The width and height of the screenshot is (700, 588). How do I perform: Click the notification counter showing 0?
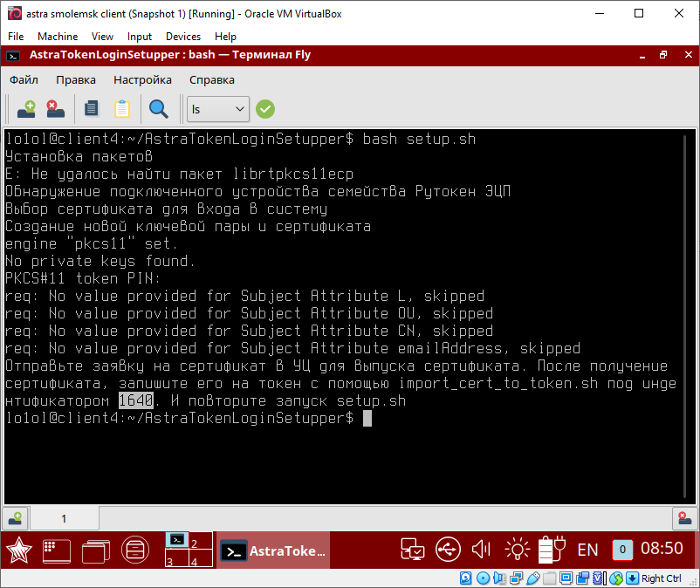[x=622, y=550]
